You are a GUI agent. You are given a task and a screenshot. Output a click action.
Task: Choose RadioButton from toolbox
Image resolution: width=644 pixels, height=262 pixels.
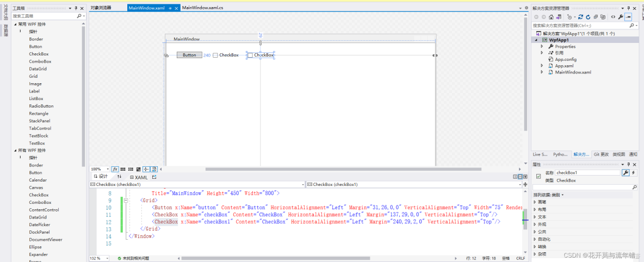click(41, 106)
